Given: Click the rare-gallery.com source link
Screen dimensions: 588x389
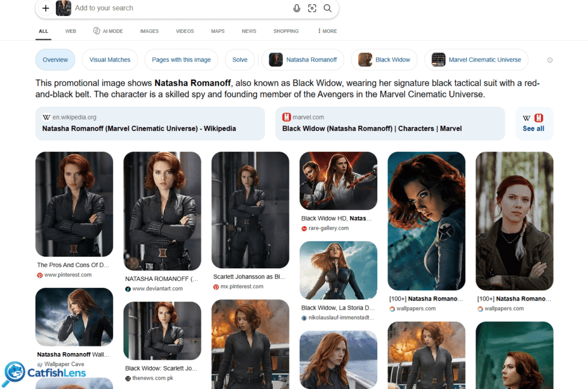Looking at the screenshot, I should pos(328,228).
